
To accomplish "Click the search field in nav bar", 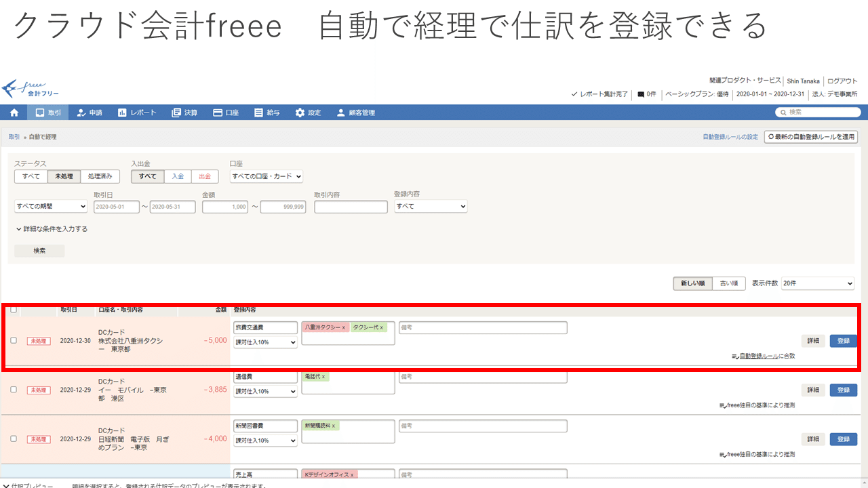I will (818, 113).
